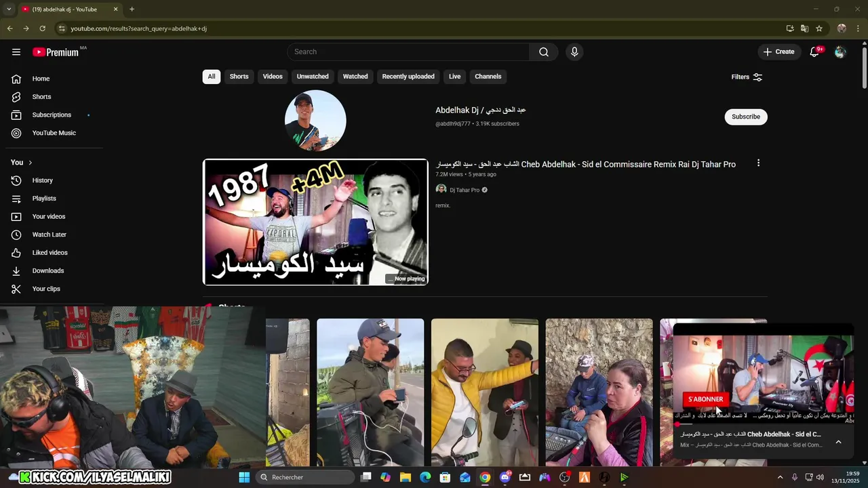The width and height of the screenshot is (868, 488).
Task: Open a new Chrome tab
Action: [132, 9]
